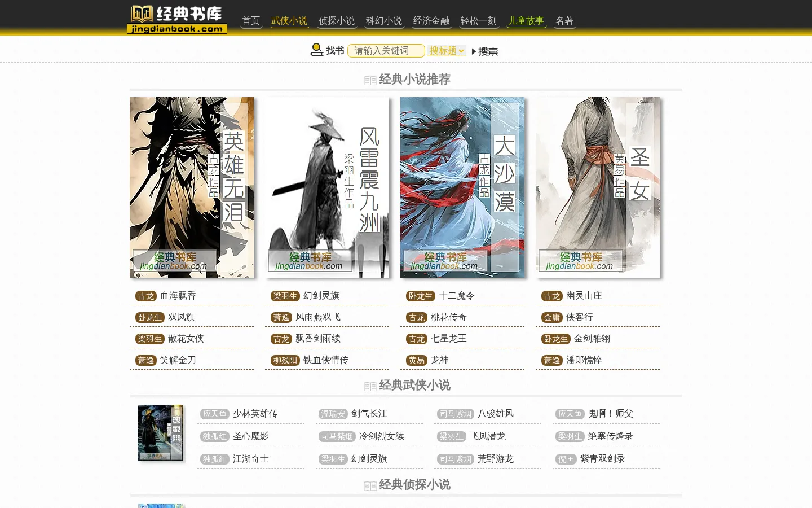Go to 经济金融 category

tap(431, 21)
